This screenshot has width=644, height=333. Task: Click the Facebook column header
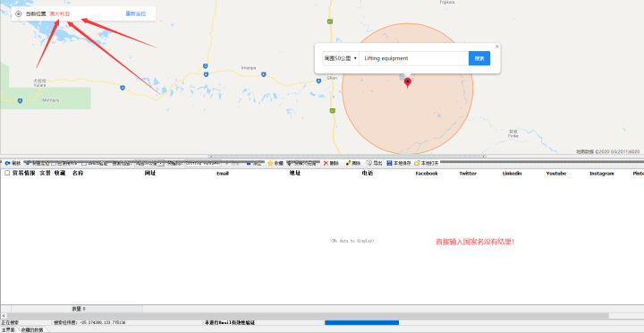(427, 174)
